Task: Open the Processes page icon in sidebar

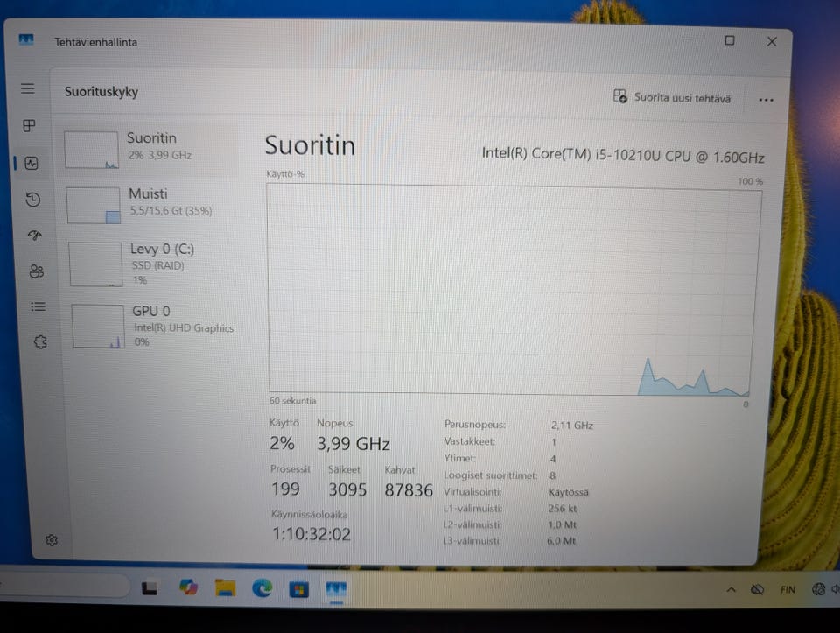Action: point(29,125)
